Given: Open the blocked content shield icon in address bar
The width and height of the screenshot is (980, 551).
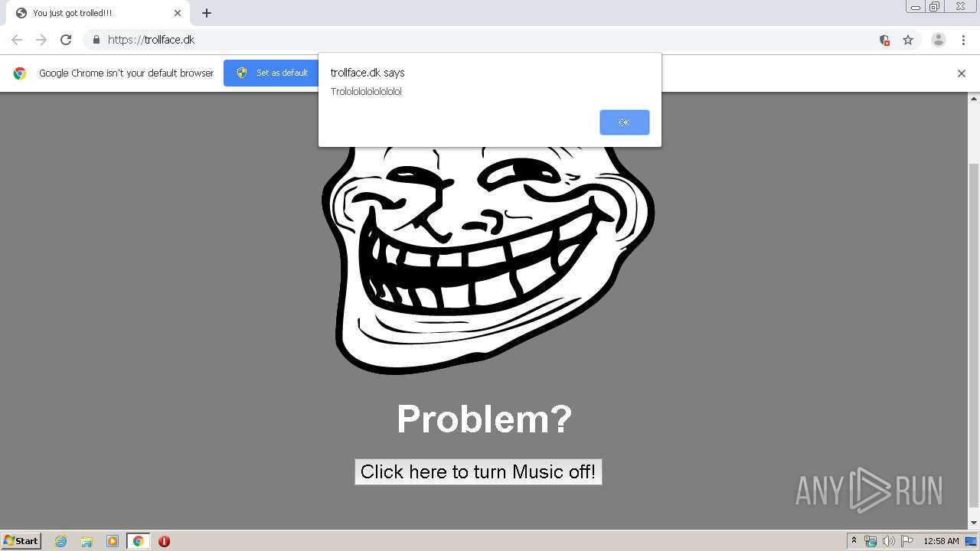Looking at the screenshot, I should pos(884,40).
